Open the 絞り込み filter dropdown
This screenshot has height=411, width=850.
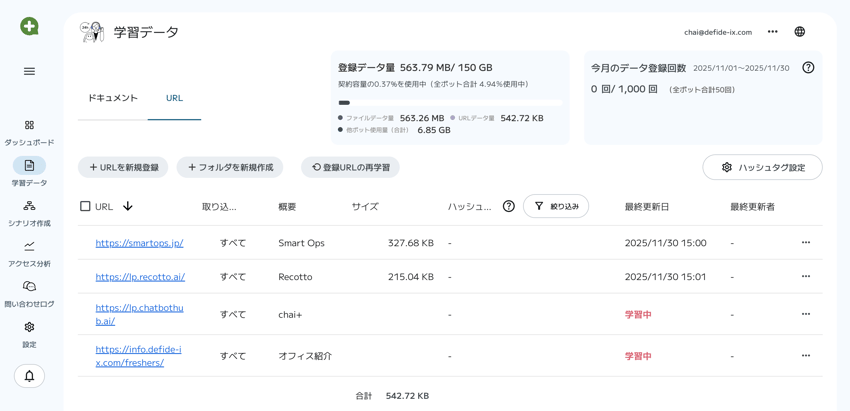click(x=556, y=206)
